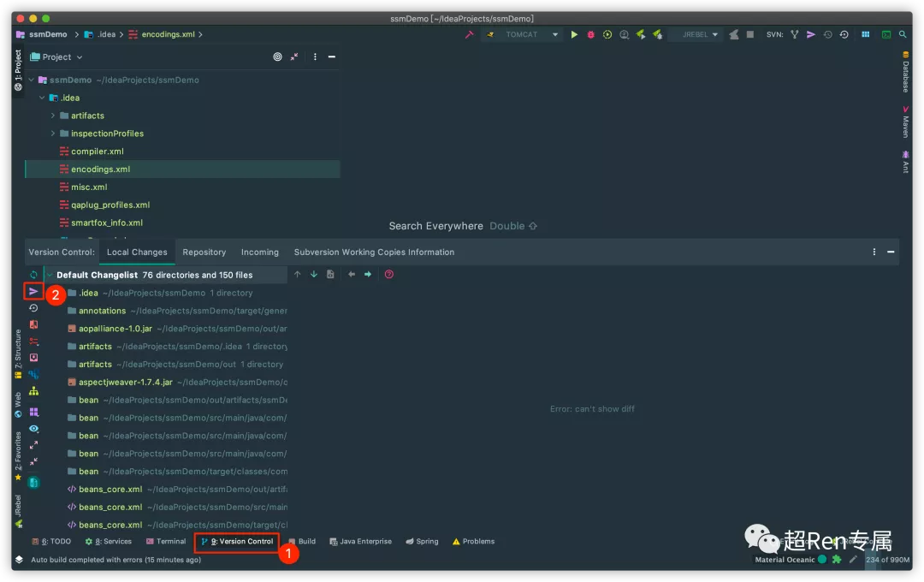Screen dimensions: 924x582
Task: Open Project Structure from the top toolbar
Action: (x=865, y=34)
